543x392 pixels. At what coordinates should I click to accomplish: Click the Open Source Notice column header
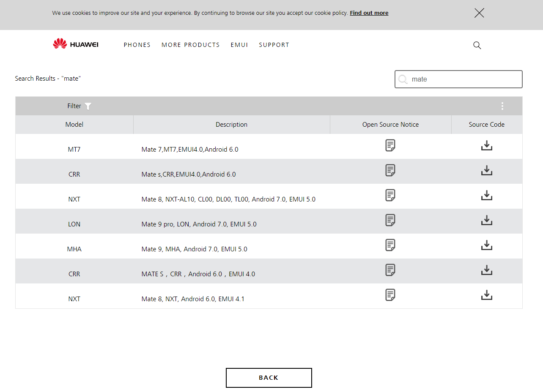[391, 125]
